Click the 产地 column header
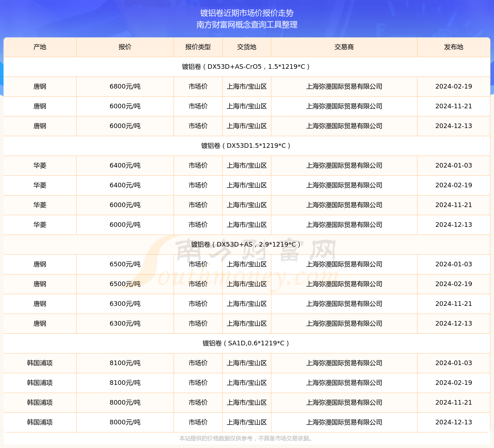 click(x=40, y=47)
